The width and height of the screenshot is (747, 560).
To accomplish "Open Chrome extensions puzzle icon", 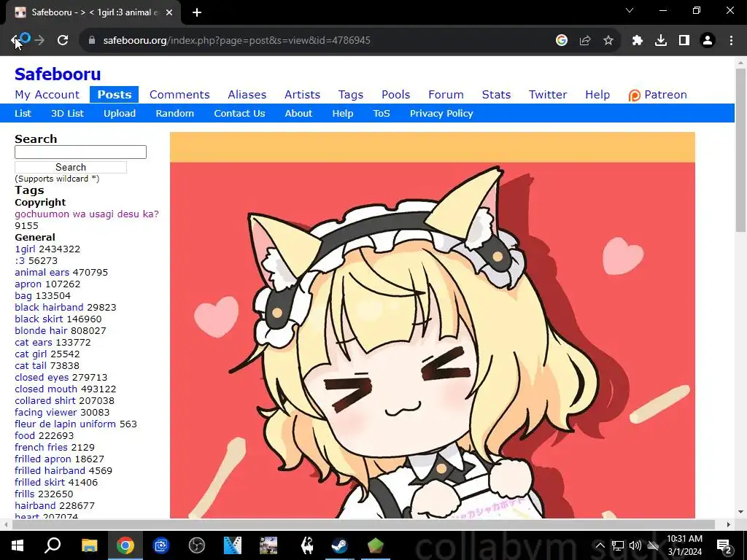I will click(638, 41).
